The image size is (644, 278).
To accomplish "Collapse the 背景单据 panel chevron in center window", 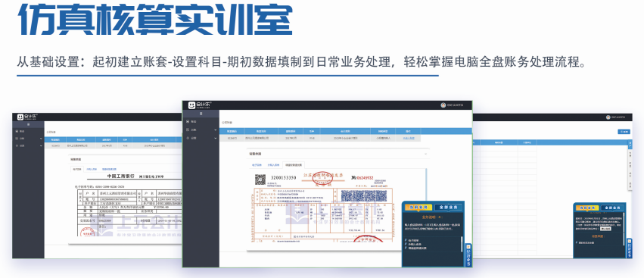I will coord(425,154).
